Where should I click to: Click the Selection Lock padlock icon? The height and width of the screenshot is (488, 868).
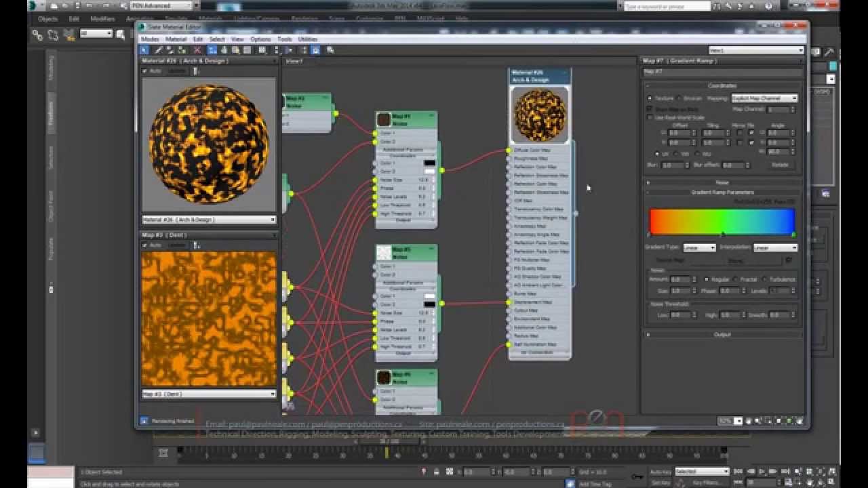tap(437, 471)
